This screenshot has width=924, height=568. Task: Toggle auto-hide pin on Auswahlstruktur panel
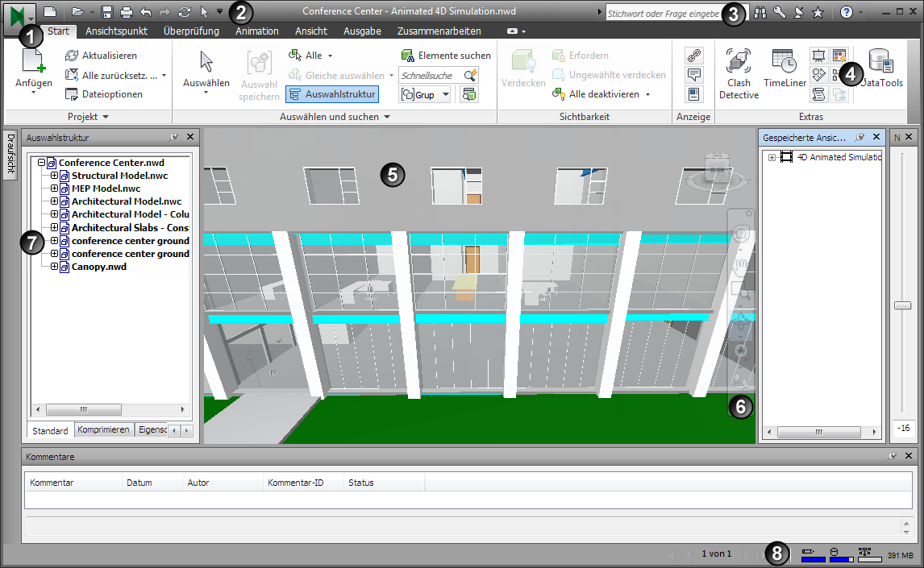click(174, 137)
